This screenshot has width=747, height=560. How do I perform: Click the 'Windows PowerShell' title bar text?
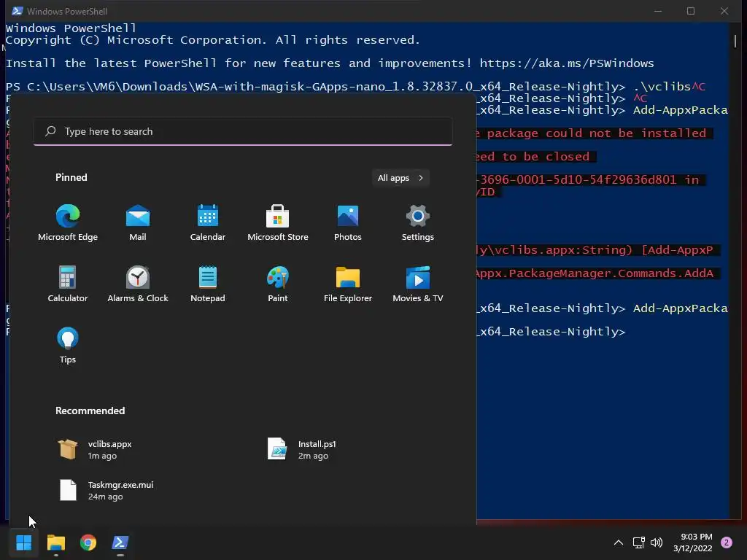(66, 11)
